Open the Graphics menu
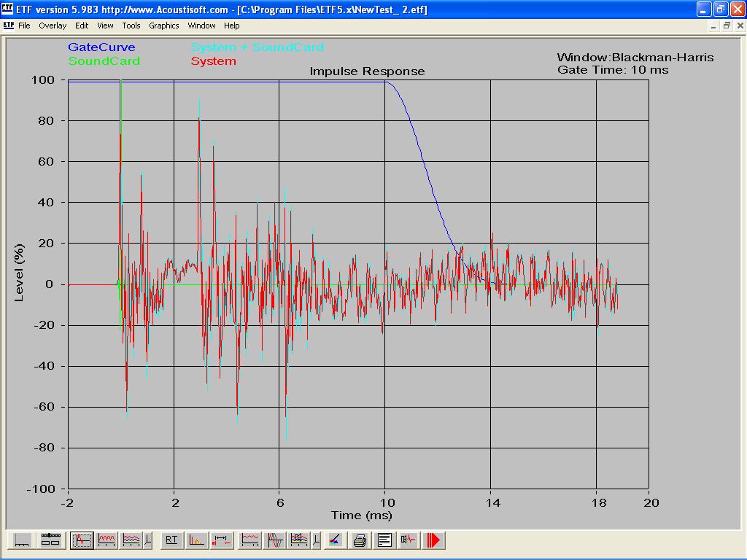Image resolution: width=747 pixels, height=560 pixels. (x=163, y=26)
